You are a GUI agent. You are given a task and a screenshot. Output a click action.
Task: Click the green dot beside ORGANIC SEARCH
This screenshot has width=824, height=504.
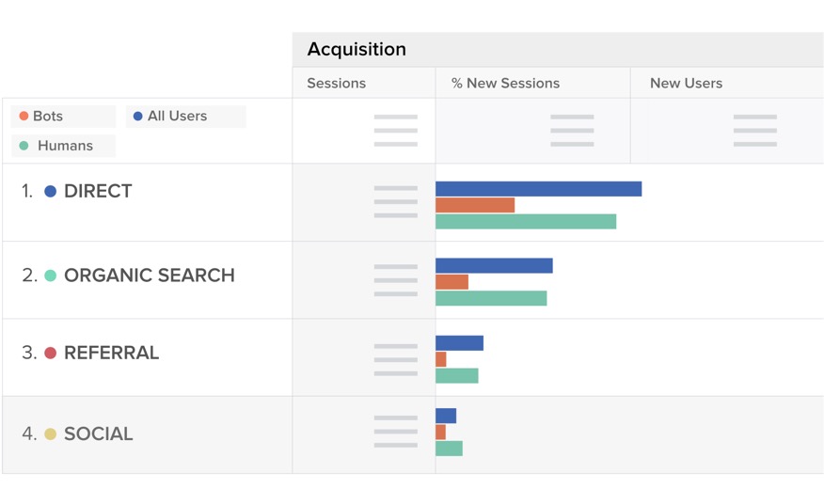point(51,276)
